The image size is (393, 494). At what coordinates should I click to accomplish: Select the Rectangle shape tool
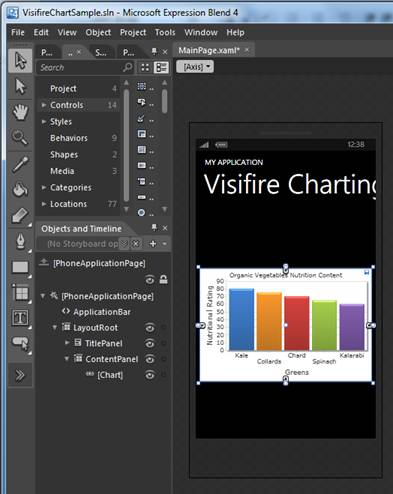click(x=20, y=267)
